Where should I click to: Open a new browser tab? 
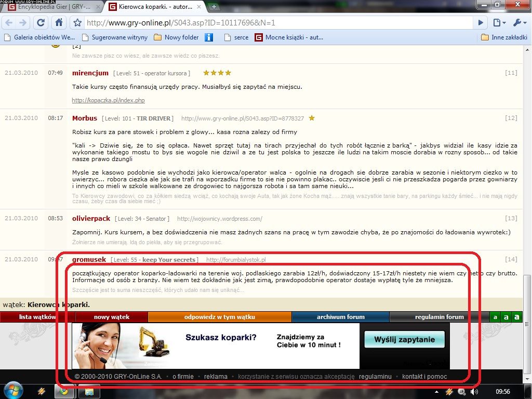[x=214, y=7]
